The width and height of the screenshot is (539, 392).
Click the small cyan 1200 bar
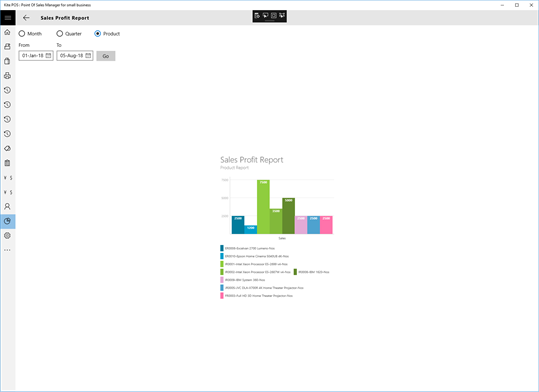tap(251, 230)
